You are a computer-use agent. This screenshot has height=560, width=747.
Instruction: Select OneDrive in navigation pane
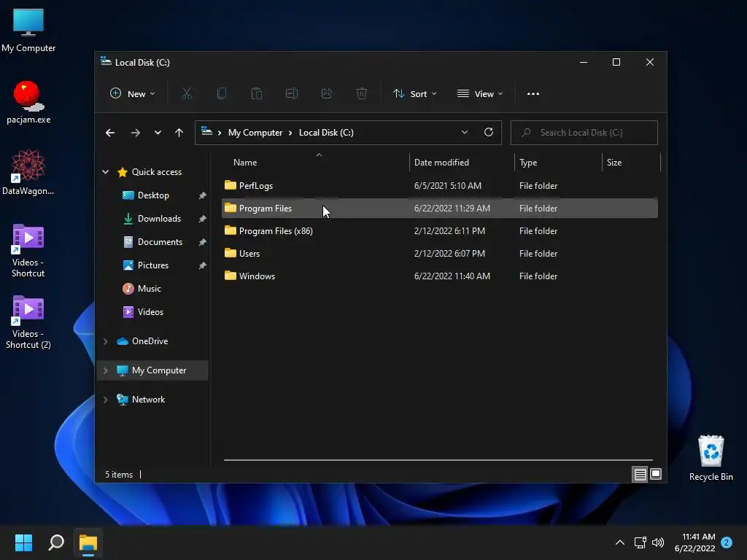(150, 341)
